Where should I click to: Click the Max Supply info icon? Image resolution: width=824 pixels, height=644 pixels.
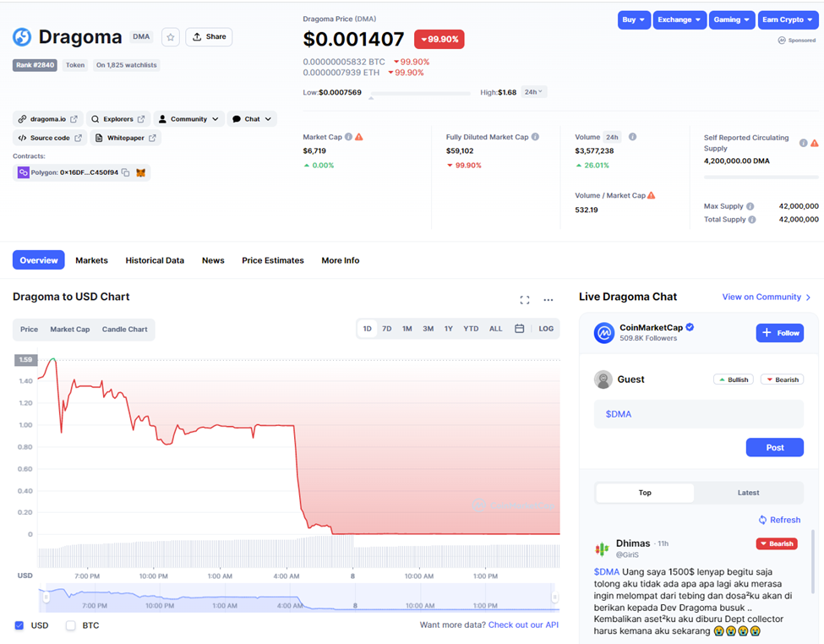tap(750, 206)
